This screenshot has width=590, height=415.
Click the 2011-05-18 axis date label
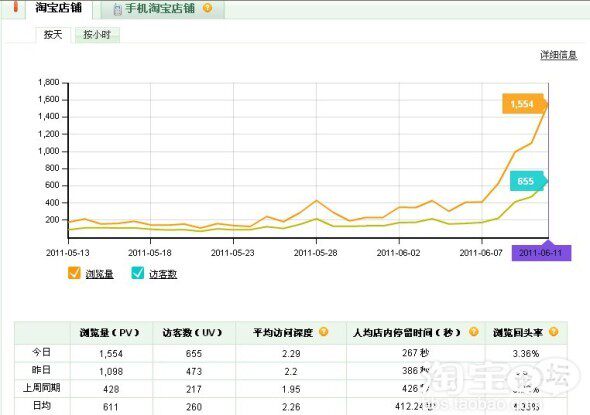pyautogui.click(x=150, y=253)
